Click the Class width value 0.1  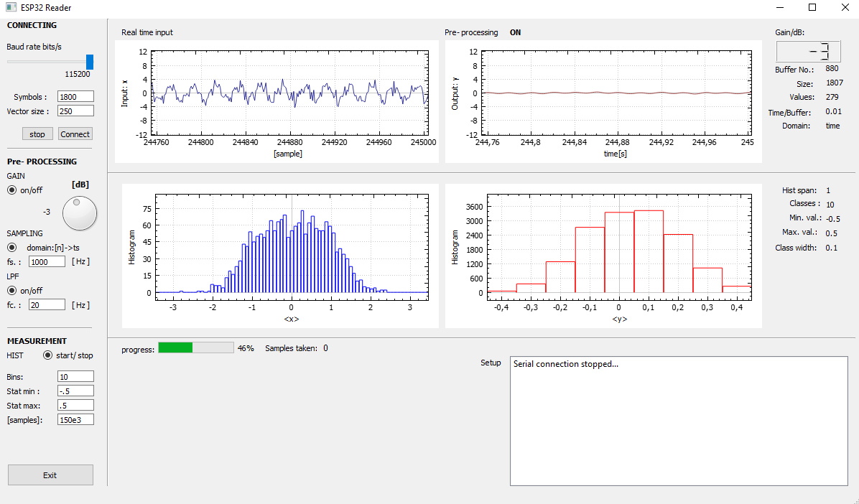[x=831, y=248]
